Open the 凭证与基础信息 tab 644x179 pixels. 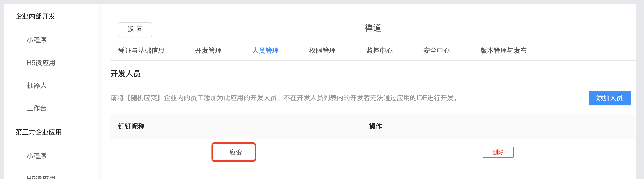click(141, 51)
